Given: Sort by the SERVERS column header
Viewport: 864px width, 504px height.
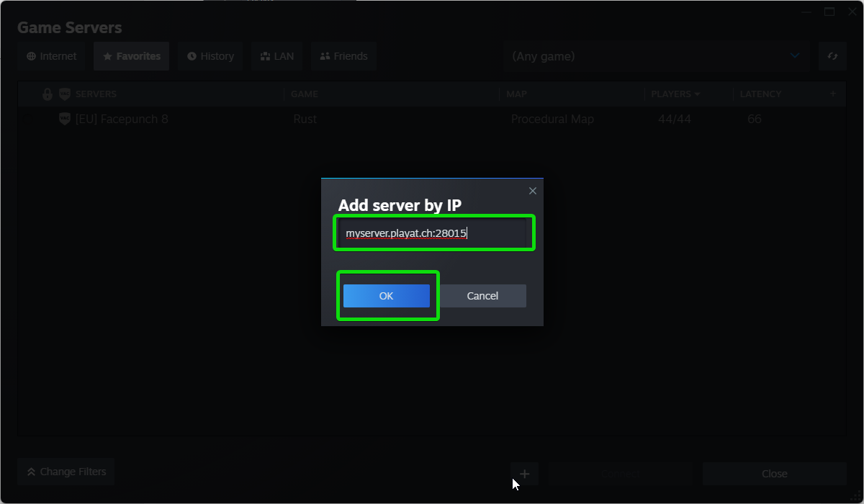Looking at the screenshot, I should [x=96, y=94].
